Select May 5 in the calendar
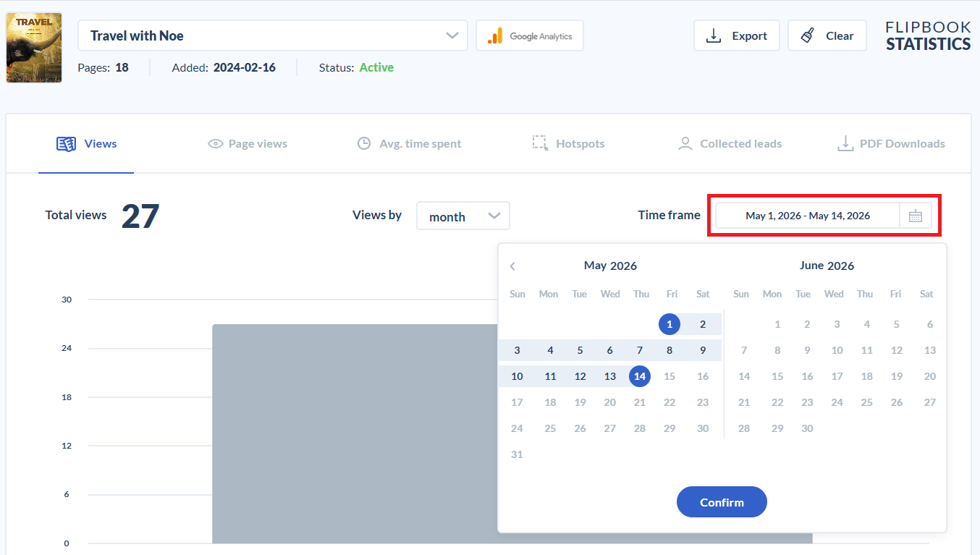The height and width of the screenshot is (555, 980). coord(580,350)
